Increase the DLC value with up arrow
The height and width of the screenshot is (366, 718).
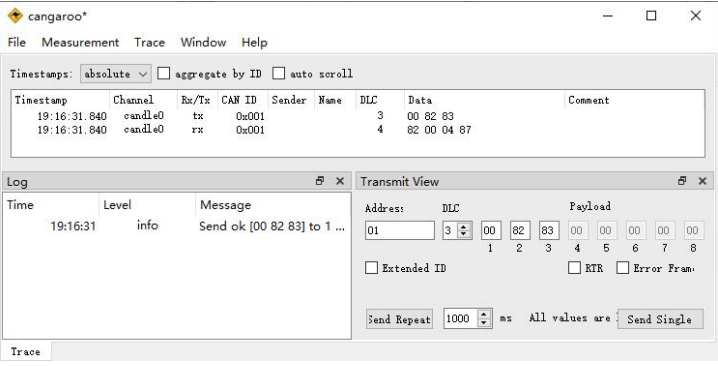click(x=464, y=226)
